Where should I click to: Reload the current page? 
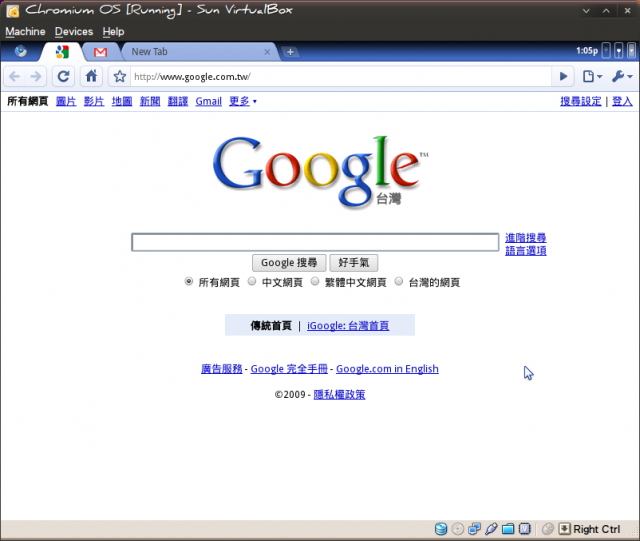pos(63,76)
